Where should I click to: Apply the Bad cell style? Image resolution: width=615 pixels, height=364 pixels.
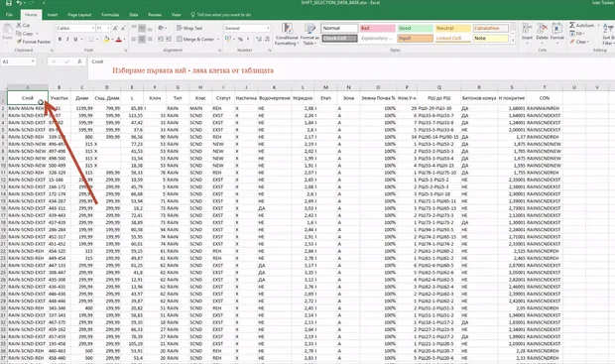(x=377, y=28)
